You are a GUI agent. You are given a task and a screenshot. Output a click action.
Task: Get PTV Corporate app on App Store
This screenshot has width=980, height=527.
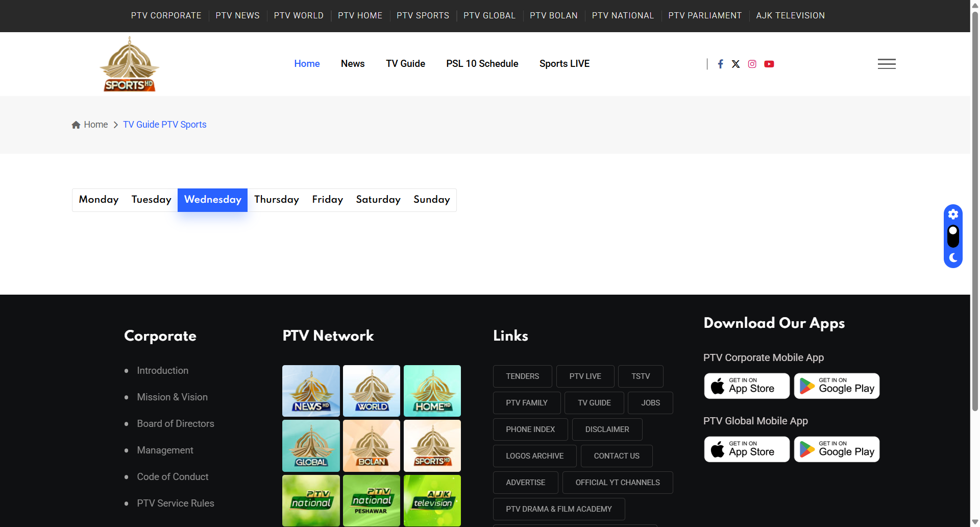click(747, 386)
